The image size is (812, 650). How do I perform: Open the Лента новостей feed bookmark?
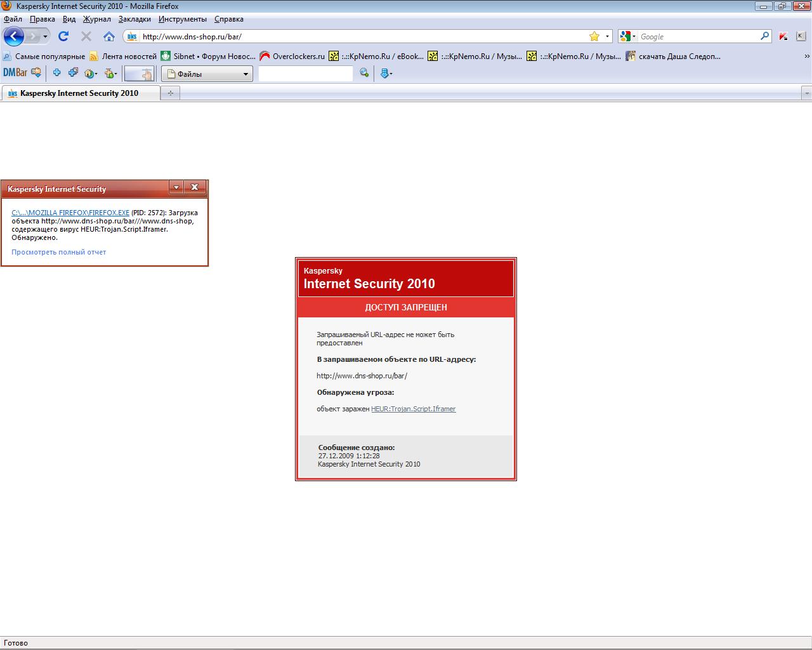tap(123, 56)
